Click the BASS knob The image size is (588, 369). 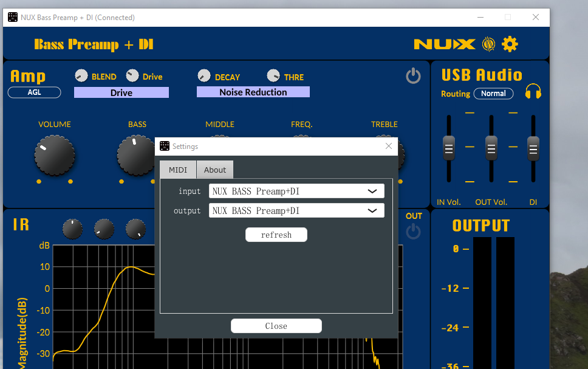click(x=136, y=156)
